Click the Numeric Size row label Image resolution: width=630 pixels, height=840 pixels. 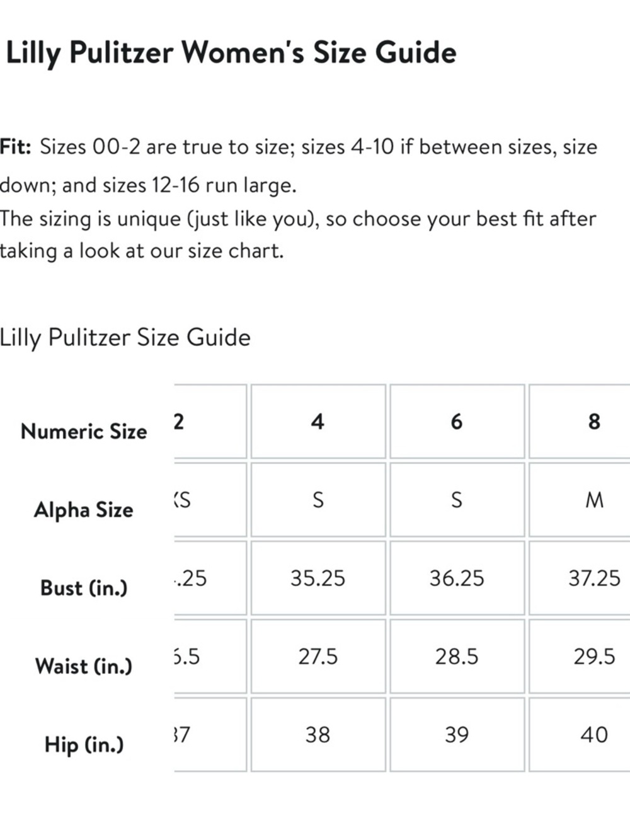point(84,431)
